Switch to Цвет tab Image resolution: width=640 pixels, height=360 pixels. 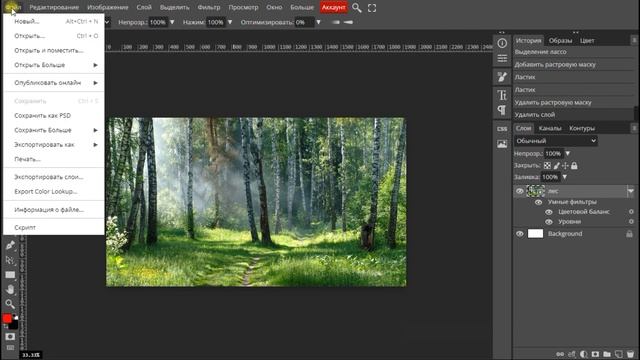(x=587, y=40)
